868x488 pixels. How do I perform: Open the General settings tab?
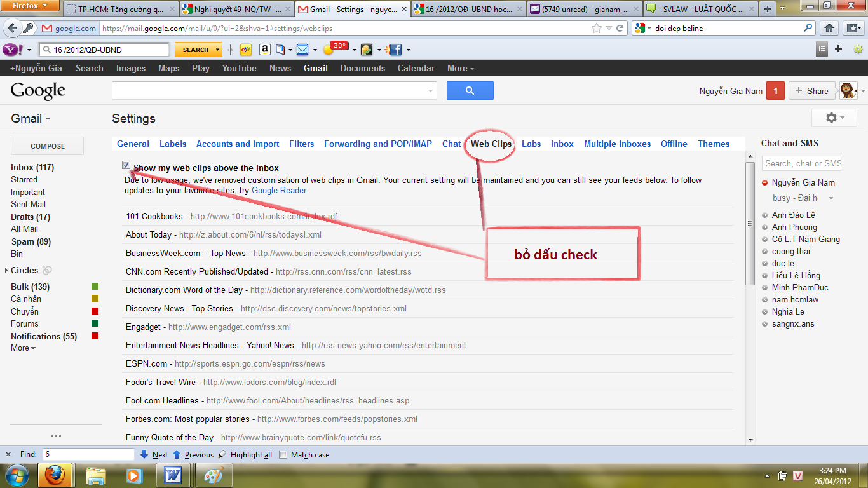[x=133, y=144]
